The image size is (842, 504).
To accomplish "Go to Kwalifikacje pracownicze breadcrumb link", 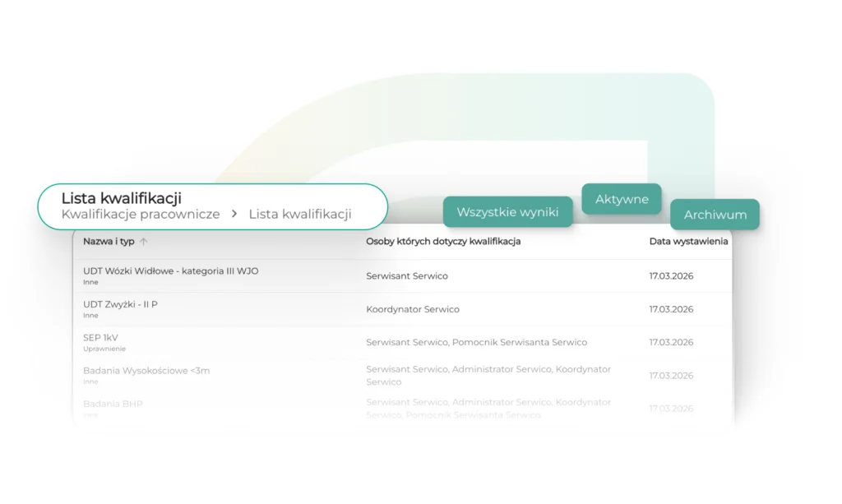I will (141, 214).
